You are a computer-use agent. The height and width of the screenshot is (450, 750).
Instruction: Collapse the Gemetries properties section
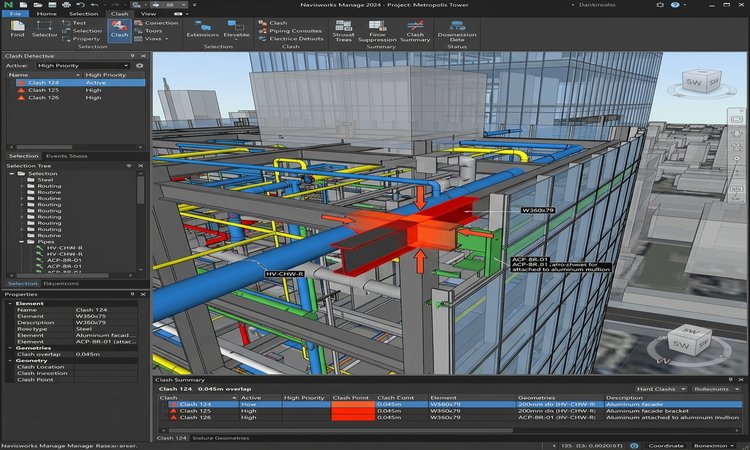point(10,348)
